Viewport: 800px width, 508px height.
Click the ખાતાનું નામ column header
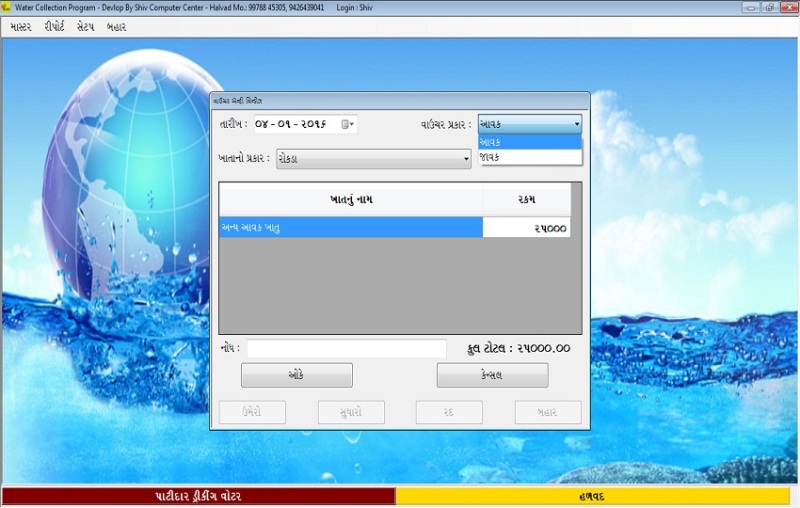[350, 200]
